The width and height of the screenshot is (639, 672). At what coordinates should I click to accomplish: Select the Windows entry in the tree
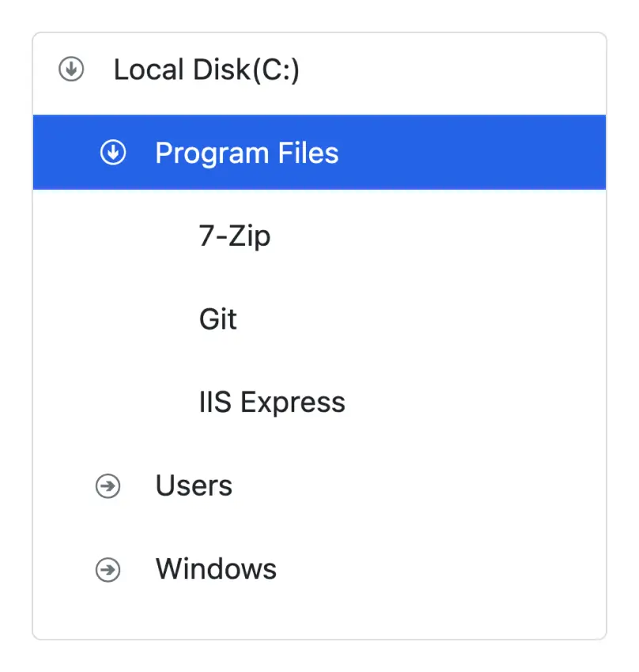point(215,569)
